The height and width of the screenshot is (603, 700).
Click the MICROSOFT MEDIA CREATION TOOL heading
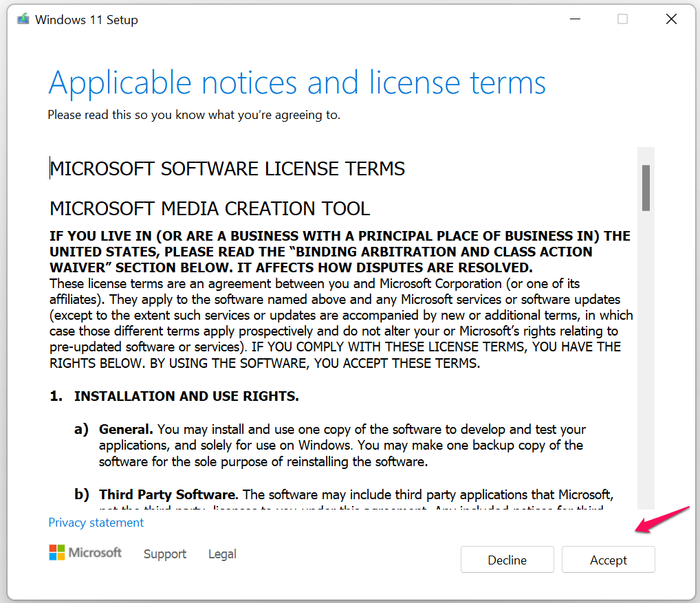pyautogui.click(x=208, y=208)
